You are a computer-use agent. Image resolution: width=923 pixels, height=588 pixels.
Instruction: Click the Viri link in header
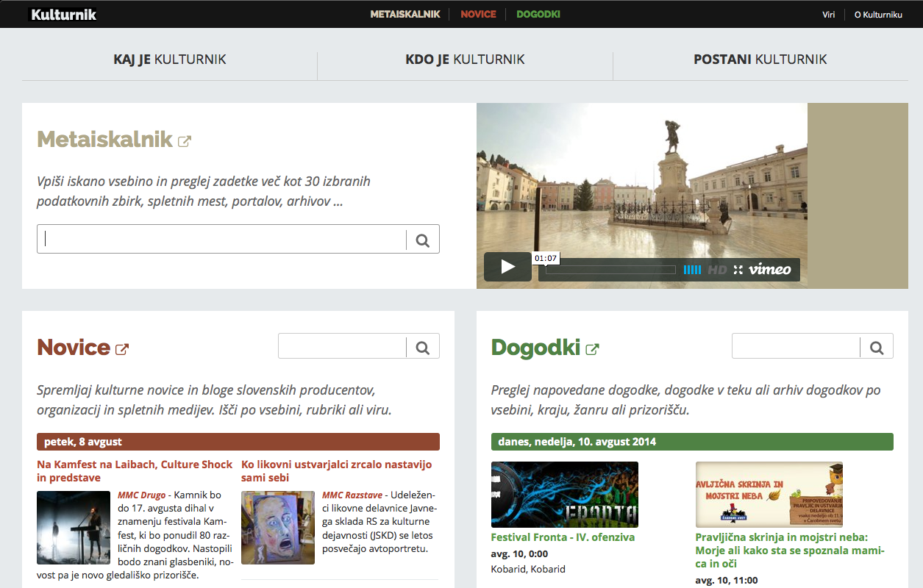[828, 15]
